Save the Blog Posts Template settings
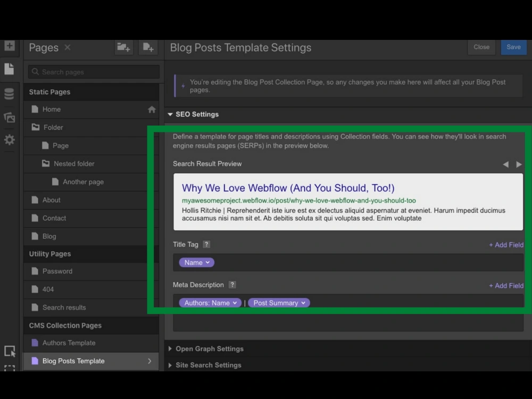This screenshot has height=399, width=532. click(513, 47)
